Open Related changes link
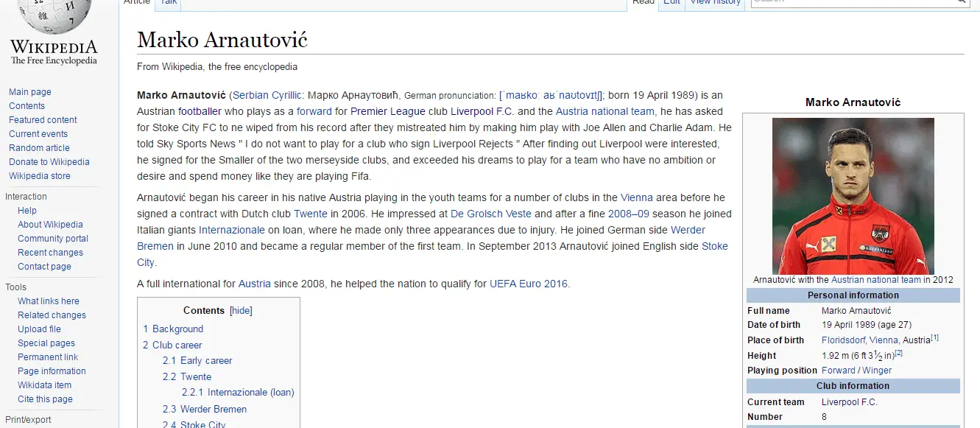 [x=52, y=315]
